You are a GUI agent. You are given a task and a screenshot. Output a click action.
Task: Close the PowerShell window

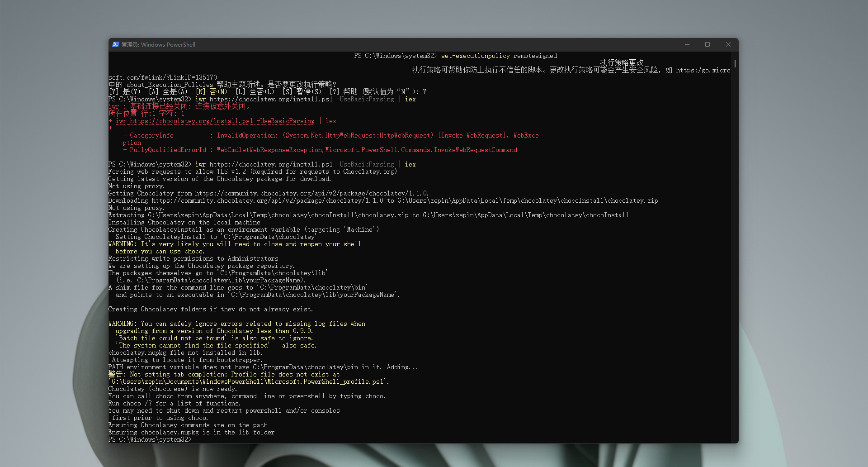pos(728,44)
